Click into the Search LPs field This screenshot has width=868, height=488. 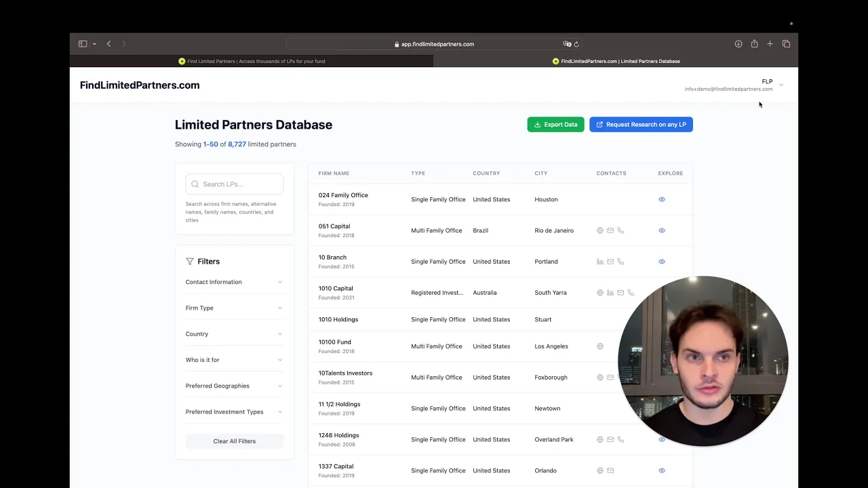(235, 184)
